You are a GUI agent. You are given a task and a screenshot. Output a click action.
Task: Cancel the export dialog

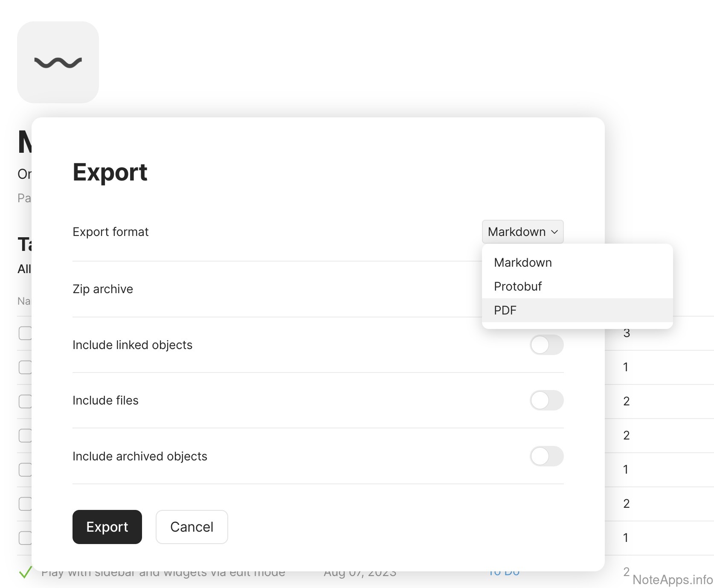[x=192, y=527]
